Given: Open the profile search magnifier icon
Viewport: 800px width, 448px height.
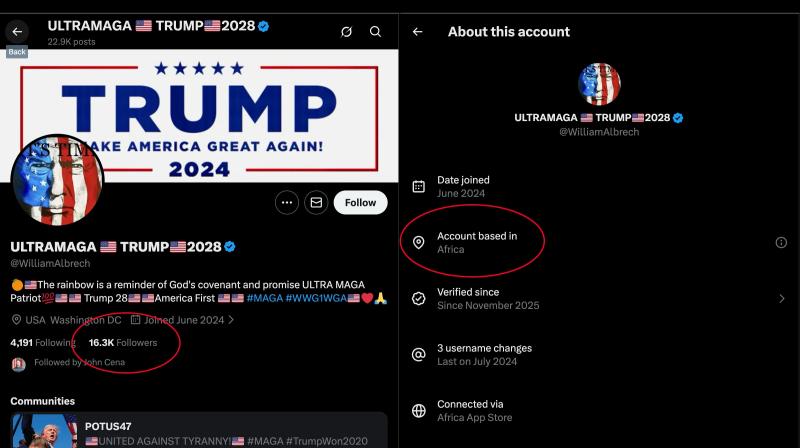Looking at the screenshot, I should (x=375, y=32).
